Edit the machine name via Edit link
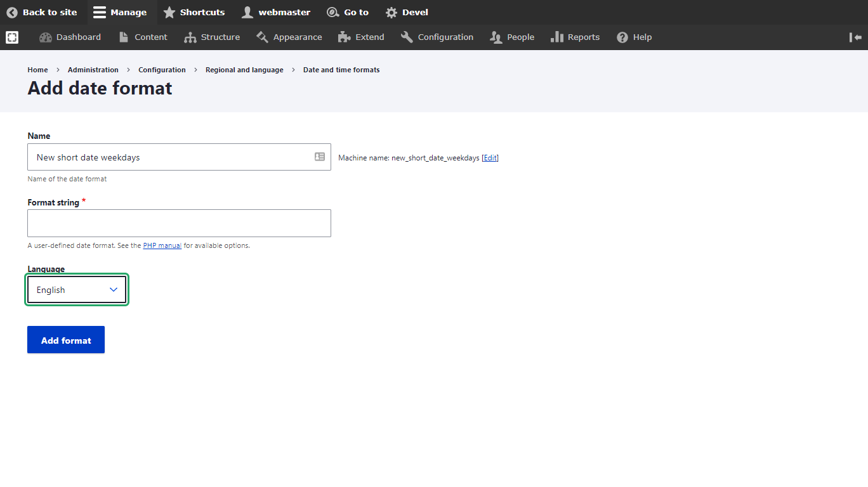Viewport: 868px width, 487px height. [x=490, y=158]
